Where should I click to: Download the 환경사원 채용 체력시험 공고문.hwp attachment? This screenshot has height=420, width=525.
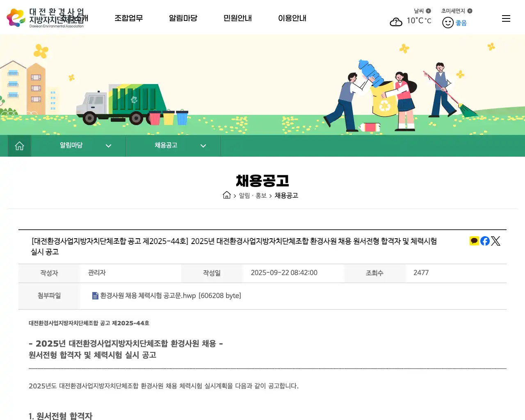(x=146, y=295)
